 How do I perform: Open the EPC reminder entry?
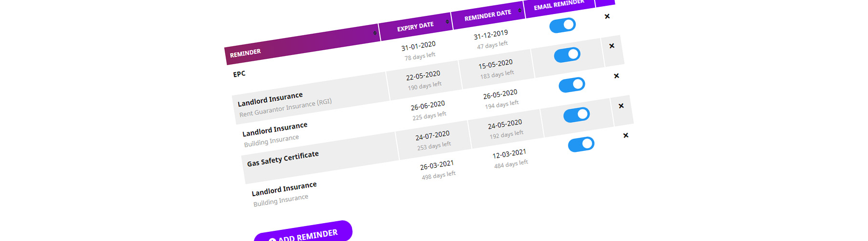[239, 74]
